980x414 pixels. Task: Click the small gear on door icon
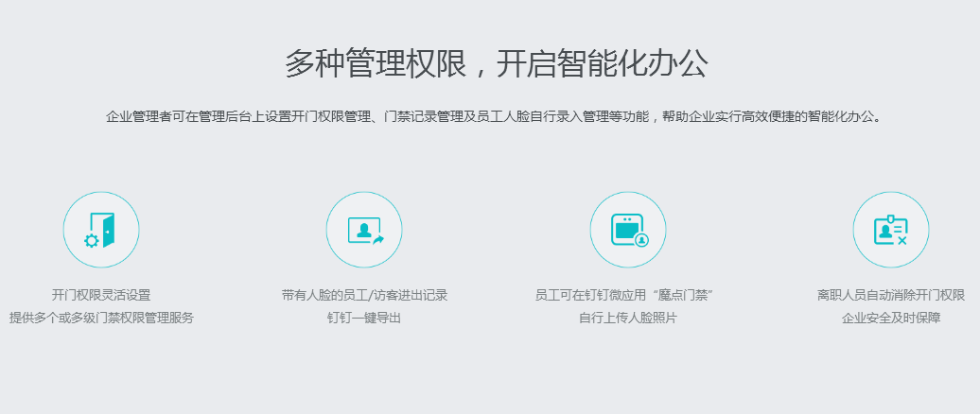point(92,240)
